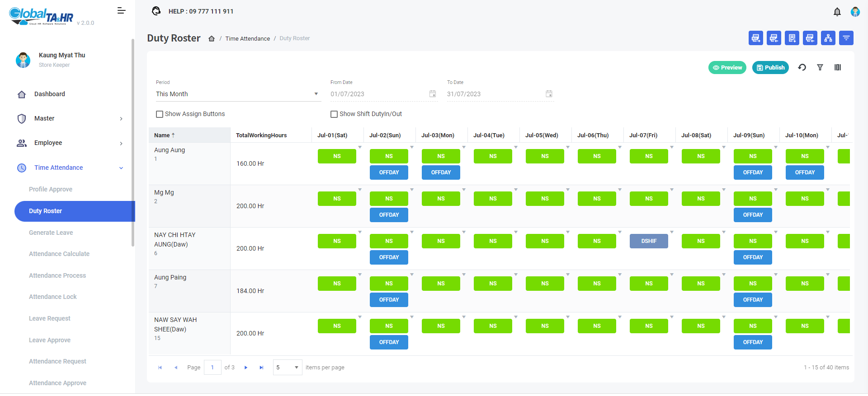Viewport: 868px width, 396px height.
Task: Tick the Show Shift DutyIn/Out checkbox
Action: pos(334,114)
